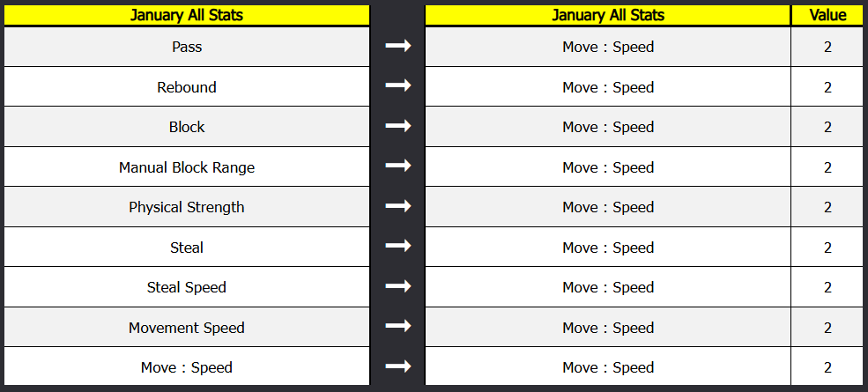The image size is (868, 392).
Task: Select the Pass stat cell
Action: click(187, 47)
